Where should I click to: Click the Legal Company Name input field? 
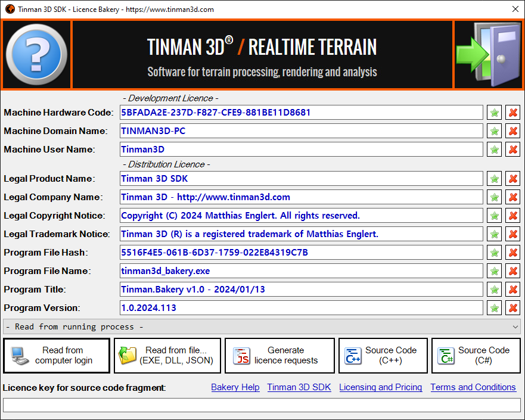tap(302, 197)
